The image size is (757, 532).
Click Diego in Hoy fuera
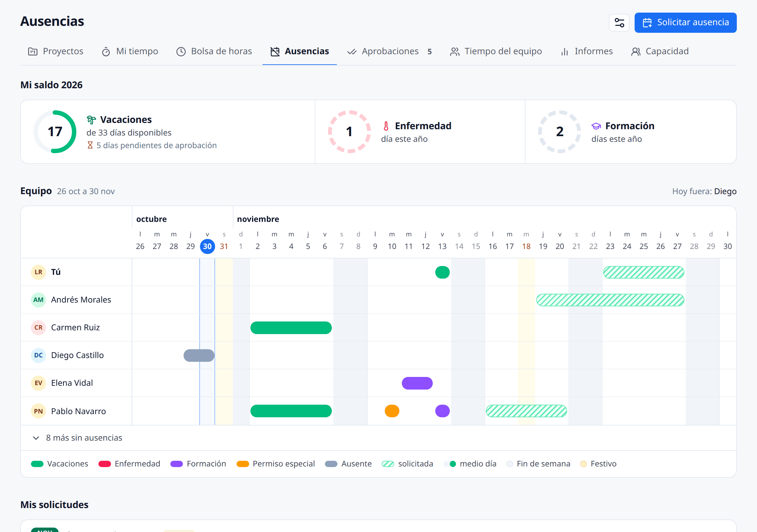click(x=725, y=191)
